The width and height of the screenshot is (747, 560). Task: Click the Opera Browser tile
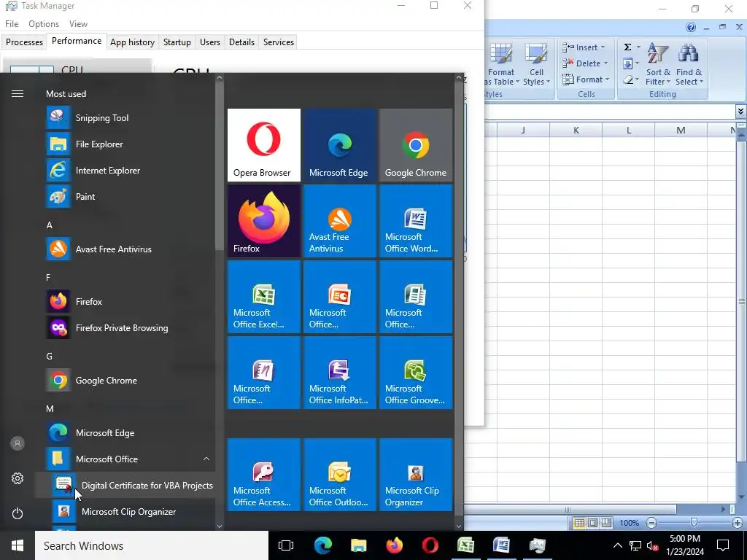(x=264, y=145)
